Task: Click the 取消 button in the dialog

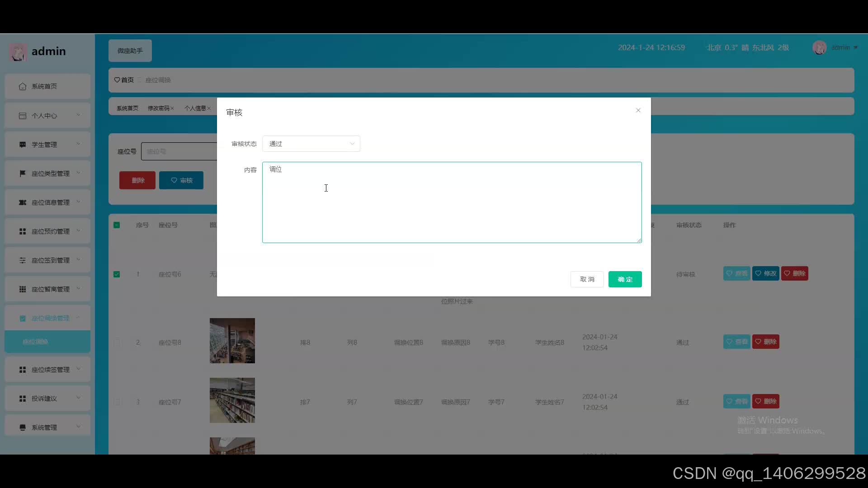Action: (x=587, y=279)
